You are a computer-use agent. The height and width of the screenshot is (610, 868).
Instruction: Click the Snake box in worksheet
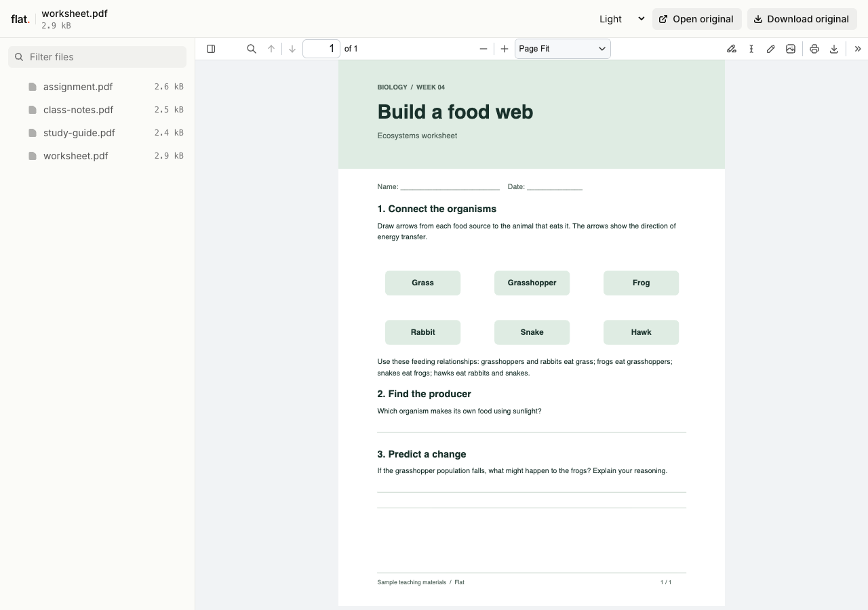(532, 332)
